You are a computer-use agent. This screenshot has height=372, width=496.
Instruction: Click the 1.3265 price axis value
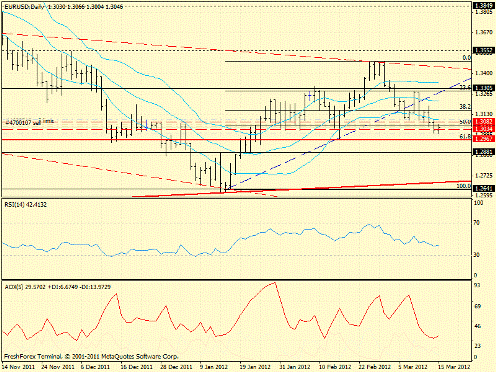484,94
